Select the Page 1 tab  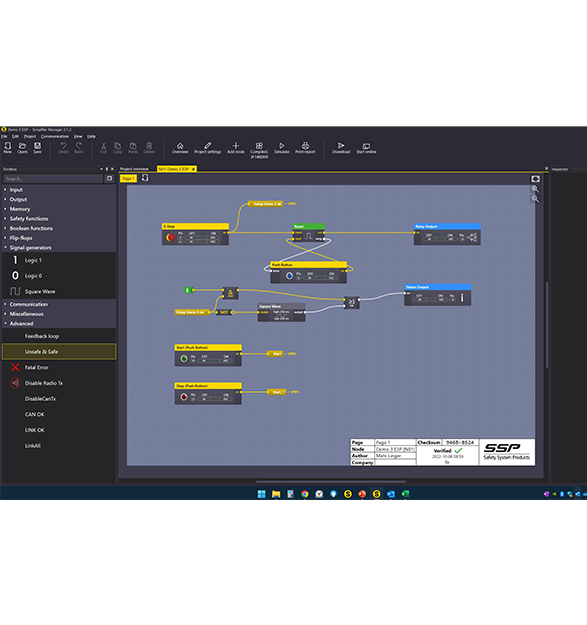point(128,178)
